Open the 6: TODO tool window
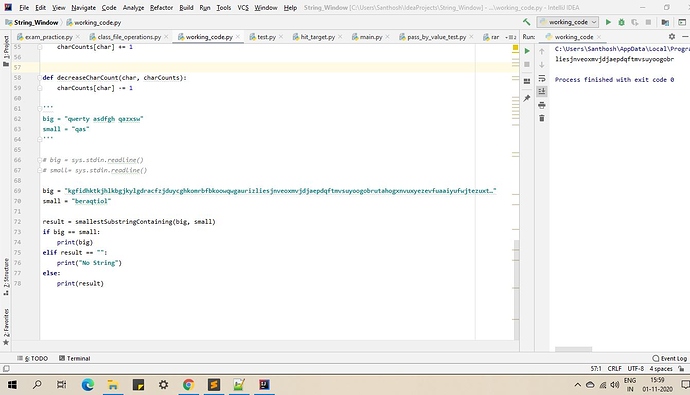690x395 pixels. point(33,358)
